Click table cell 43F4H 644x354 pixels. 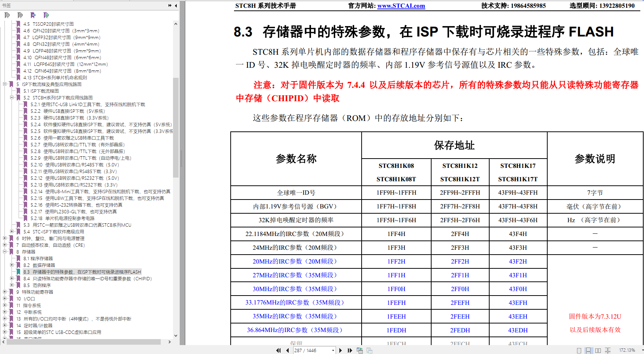518,234
